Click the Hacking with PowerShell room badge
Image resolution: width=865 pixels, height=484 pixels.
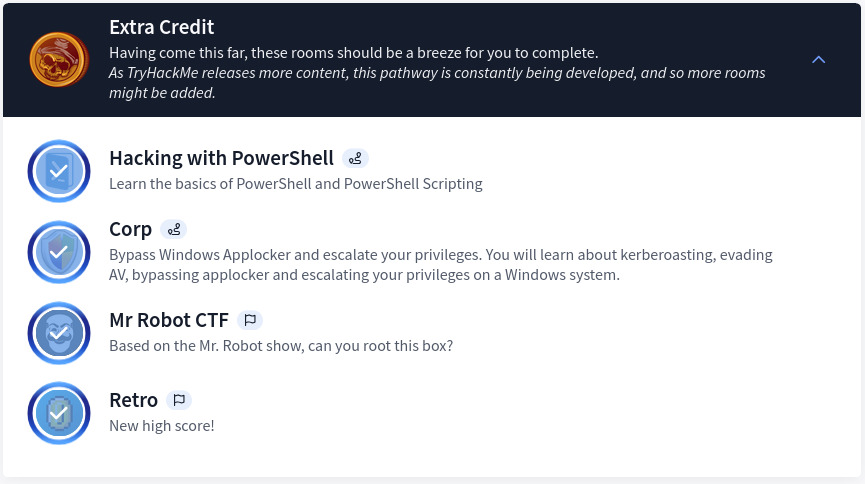tap(59, 171)
